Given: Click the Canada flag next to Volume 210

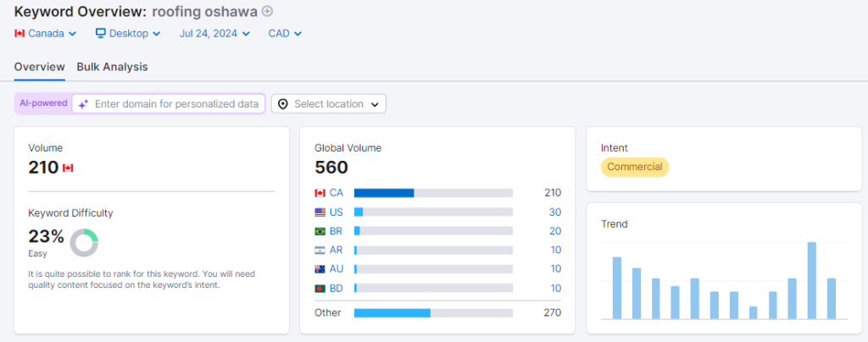Looking at the screenshot, I should coord(68,168).
